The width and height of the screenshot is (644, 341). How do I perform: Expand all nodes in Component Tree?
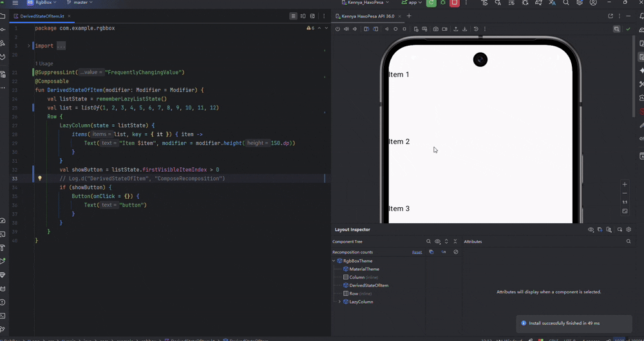(446, 242)
